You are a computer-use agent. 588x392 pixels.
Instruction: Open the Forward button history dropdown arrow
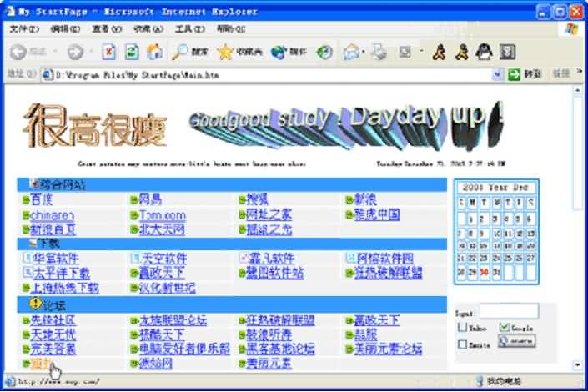(x=91, y=52)
